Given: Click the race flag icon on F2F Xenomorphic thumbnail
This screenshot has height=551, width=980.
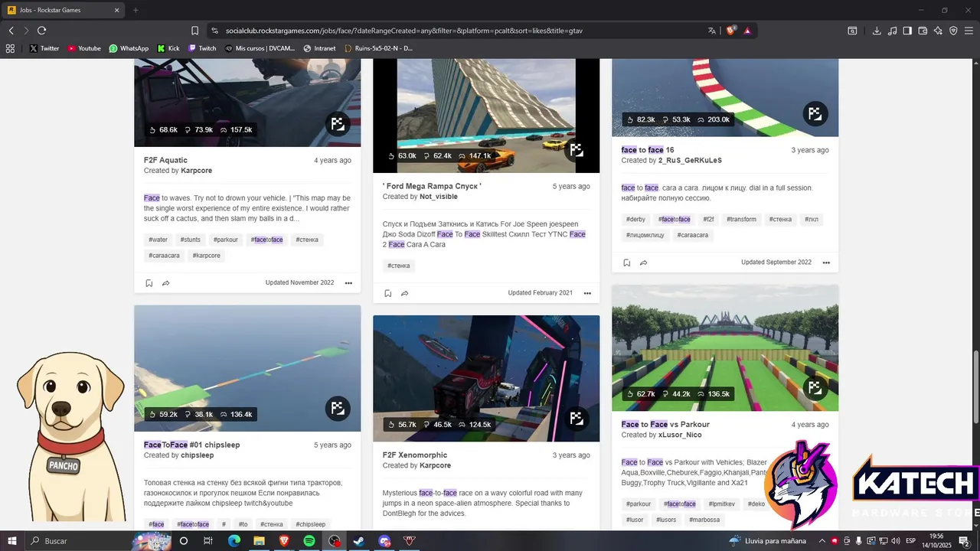Looking at the screenshot, I should click(x=576, y=419).
